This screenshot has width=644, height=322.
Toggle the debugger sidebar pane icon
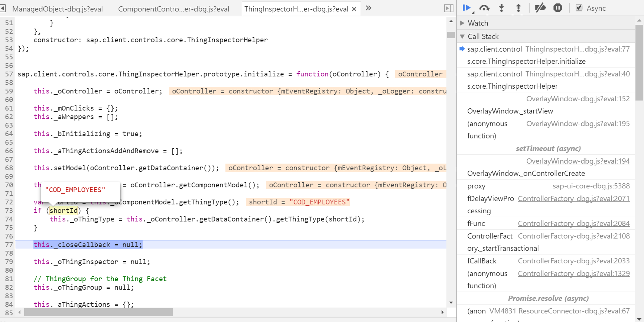click(449, 8)
